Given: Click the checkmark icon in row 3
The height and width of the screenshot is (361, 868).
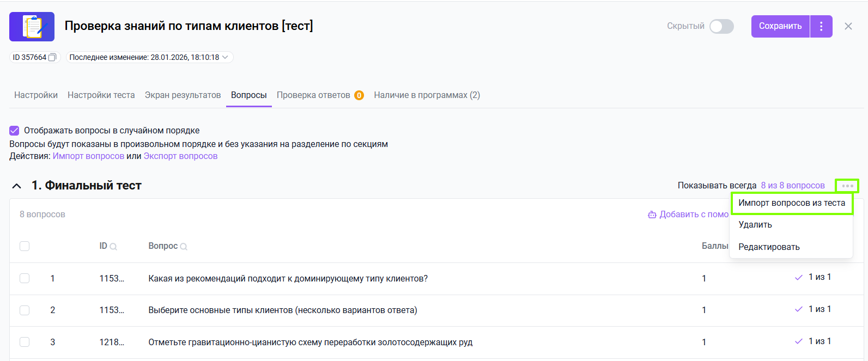Looking at the screenshot, I should click(x=799, y=341).
